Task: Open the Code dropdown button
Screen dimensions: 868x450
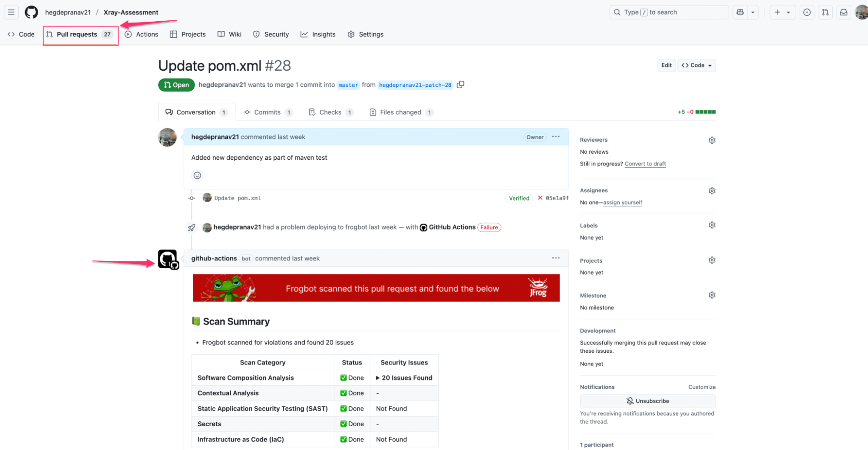Action: [696, 66]
